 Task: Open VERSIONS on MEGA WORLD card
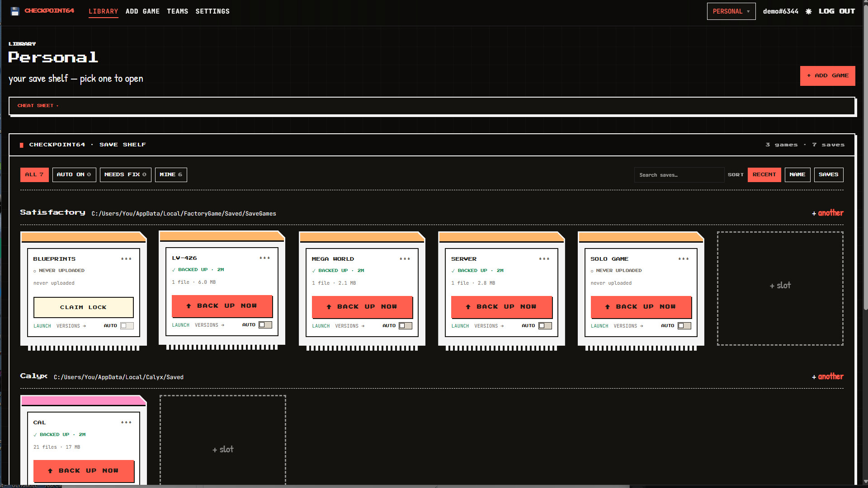click(349, 326)
